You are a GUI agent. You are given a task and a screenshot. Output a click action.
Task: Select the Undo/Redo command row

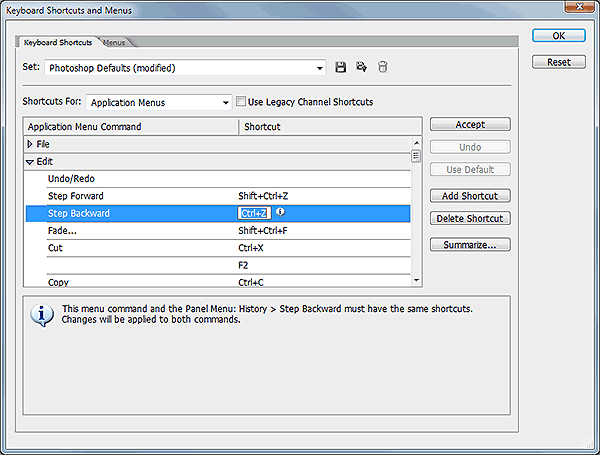point(217,179)
